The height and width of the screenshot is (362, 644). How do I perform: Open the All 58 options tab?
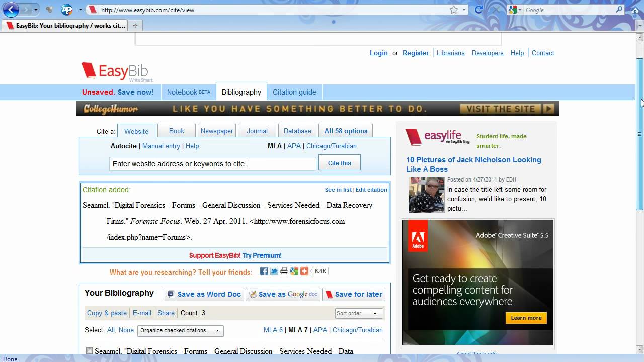tap(346, 131)
